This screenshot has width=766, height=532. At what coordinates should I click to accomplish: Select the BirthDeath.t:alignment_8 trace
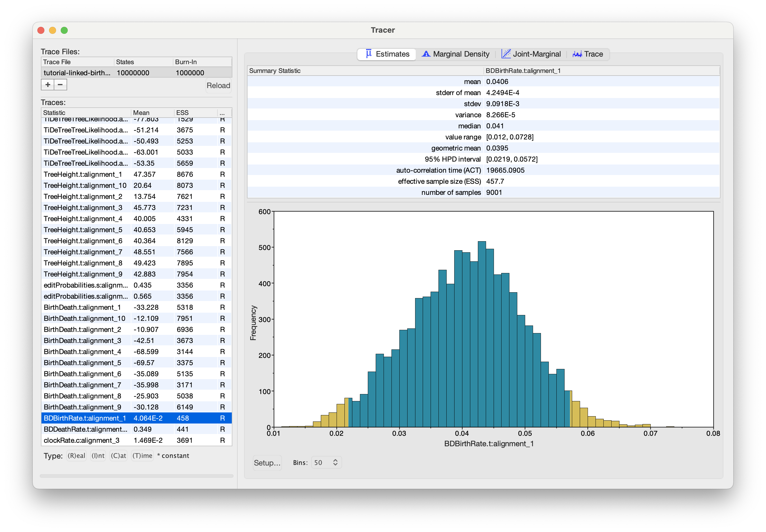click(136, 396)
